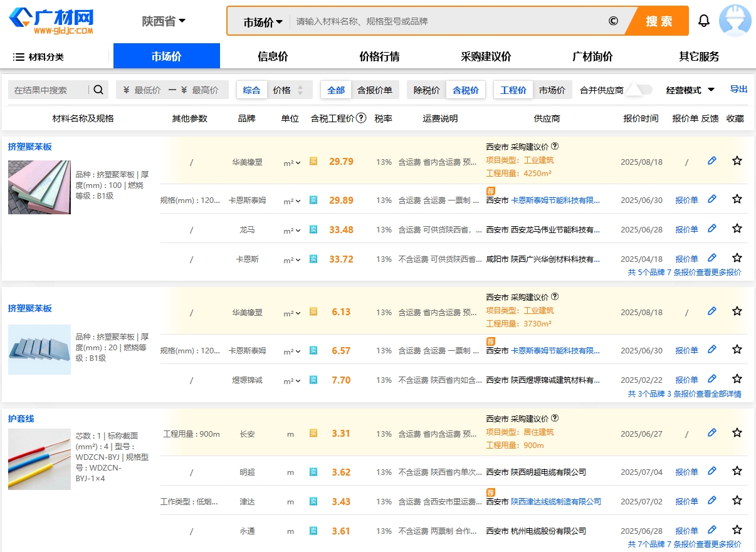756x552 pixels.
Task: Open the 采购建议价 tab
Action: point(486,56)
